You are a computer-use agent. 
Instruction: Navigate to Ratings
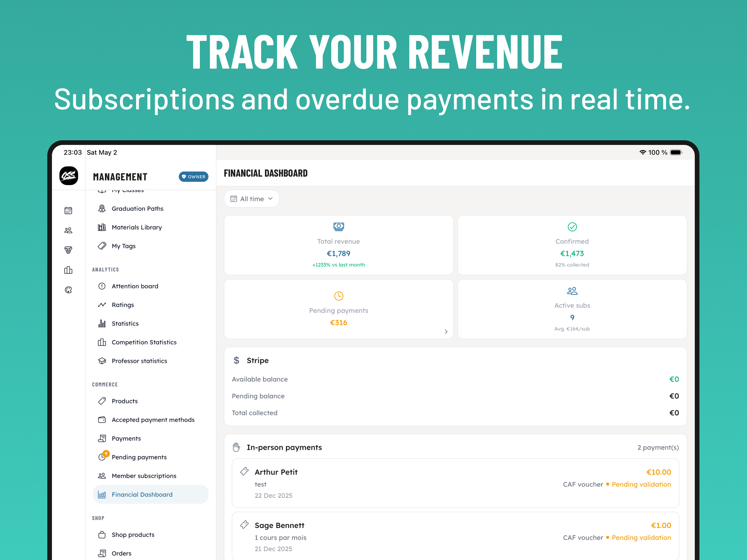click(x=151, y=305)
